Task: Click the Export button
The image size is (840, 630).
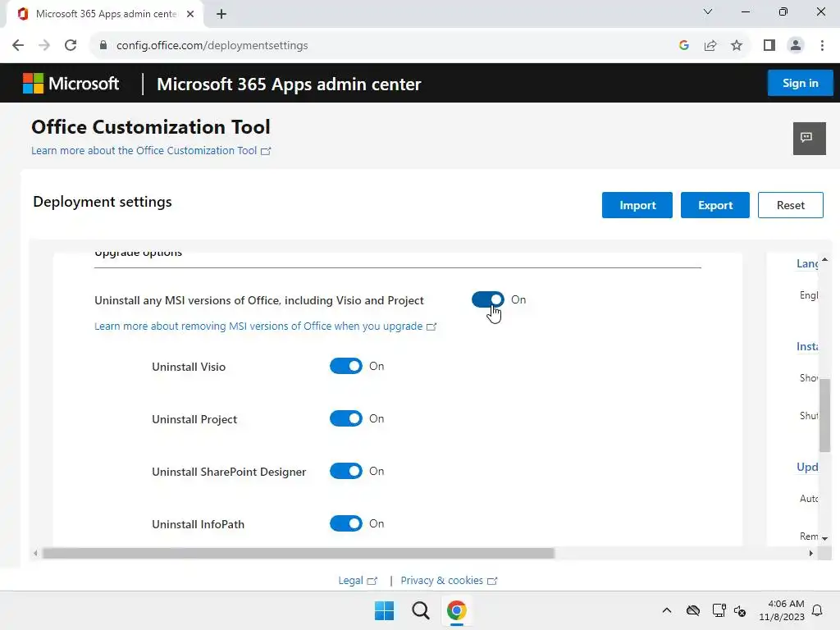Action: pos(714,205)
